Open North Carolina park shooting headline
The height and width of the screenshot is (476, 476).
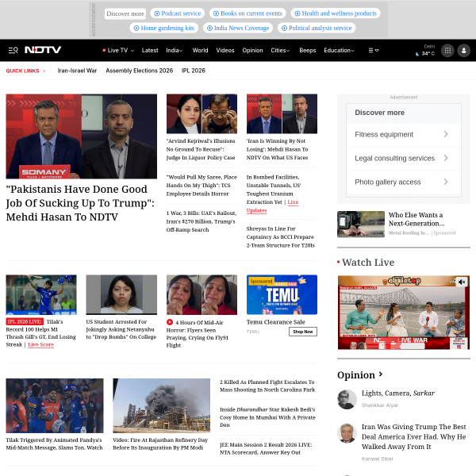[x=267, y=386]
